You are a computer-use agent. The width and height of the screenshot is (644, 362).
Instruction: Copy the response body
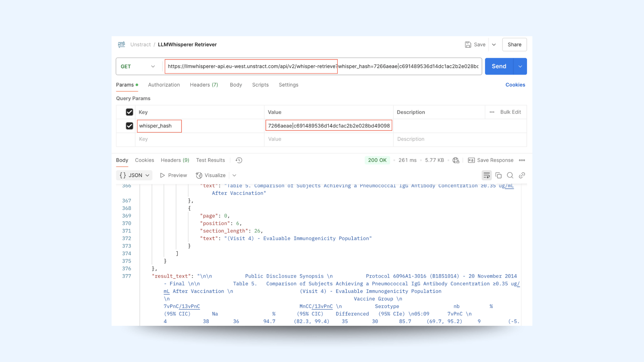click(x=498, y=175)
